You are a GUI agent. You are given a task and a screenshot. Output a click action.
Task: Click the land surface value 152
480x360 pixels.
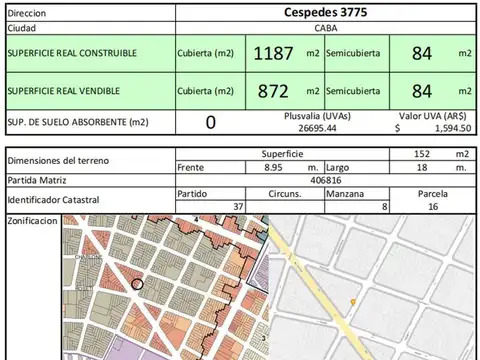click(x=422, y=154)
